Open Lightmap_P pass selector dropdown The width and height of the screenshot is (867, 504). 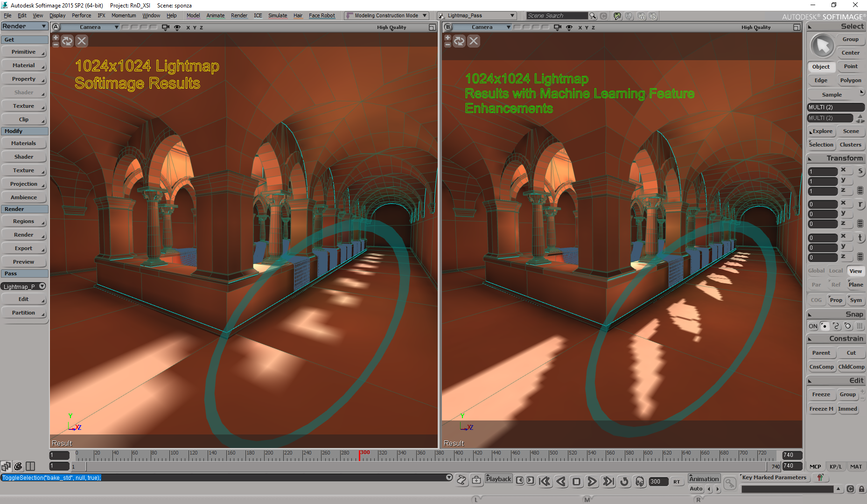pyautogui.click(x=24, y=287)
